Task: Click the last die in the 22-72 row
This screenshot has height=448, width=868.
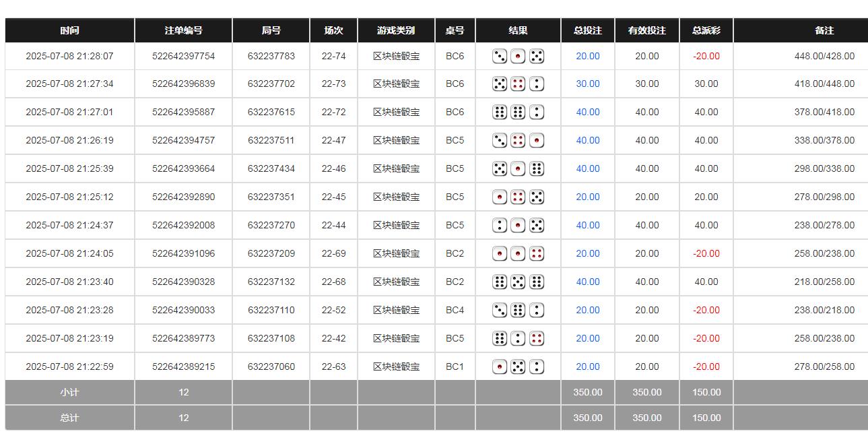Action: (537, 113)
